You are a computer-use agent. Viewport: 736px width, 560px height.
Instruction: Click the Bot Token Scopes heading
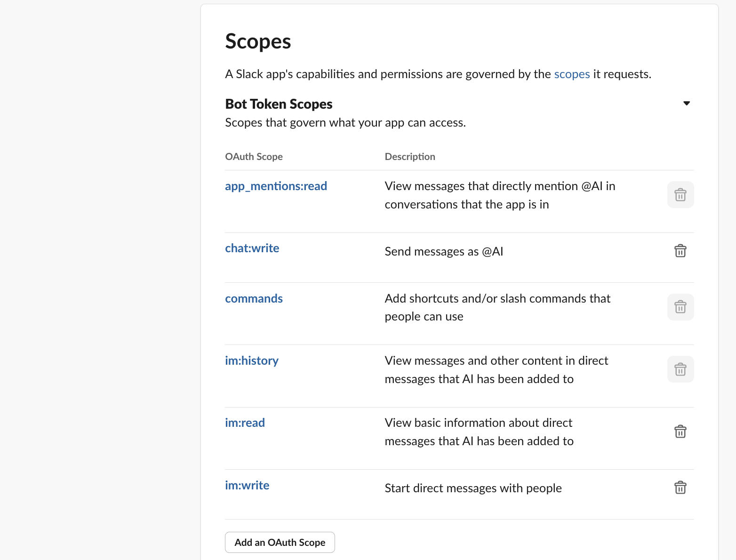tap(279, 104)
